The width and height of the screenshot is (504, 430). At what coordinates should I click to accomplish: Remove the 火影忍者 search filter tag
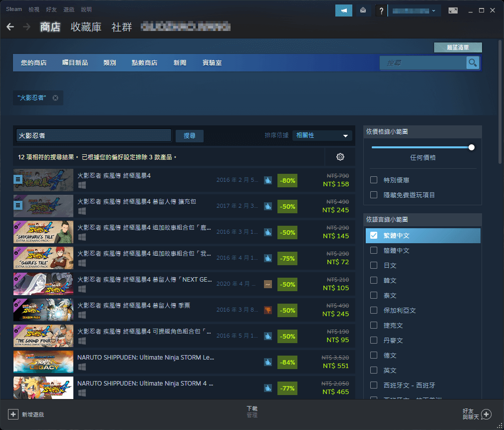55,98
